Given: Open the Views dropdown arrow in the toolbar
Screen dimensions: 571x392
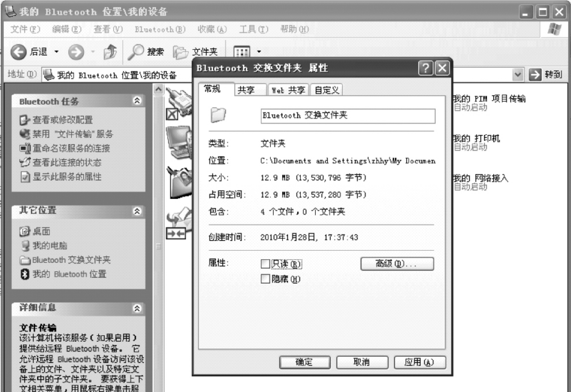Looking at the screenshot, I should click(x=259, y=52).
